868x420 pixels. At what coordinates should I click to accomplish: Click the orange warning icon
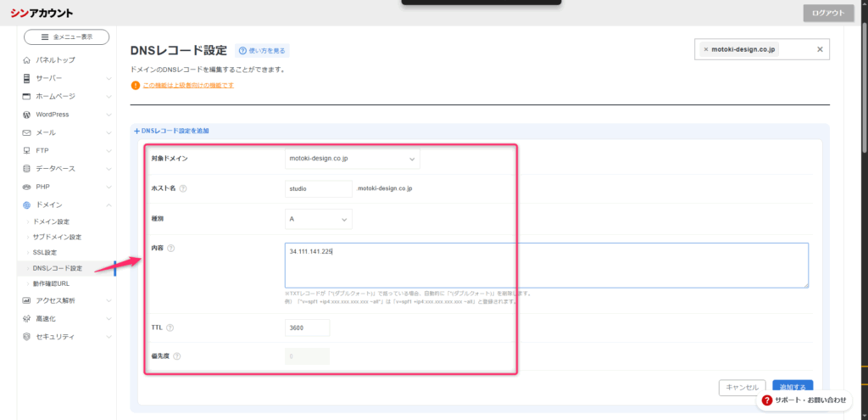coord(135,86)
